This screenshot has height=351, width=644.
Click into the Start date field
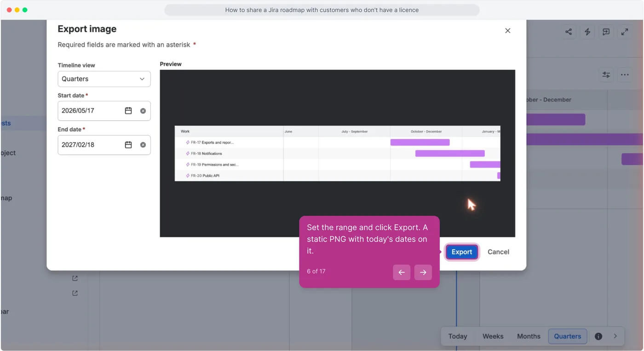coord(104,111)
